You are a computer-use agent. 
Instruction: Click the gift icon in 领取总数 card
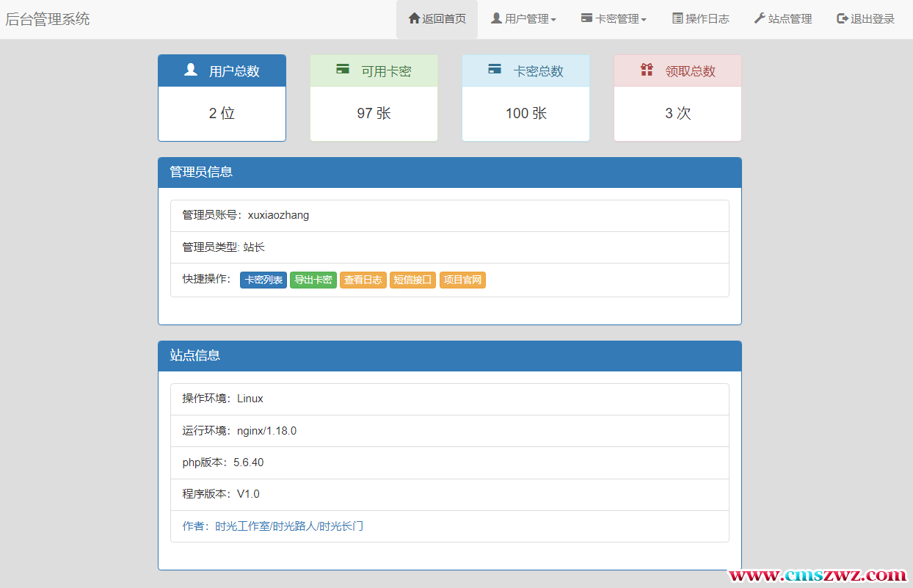tap(647, 70)
